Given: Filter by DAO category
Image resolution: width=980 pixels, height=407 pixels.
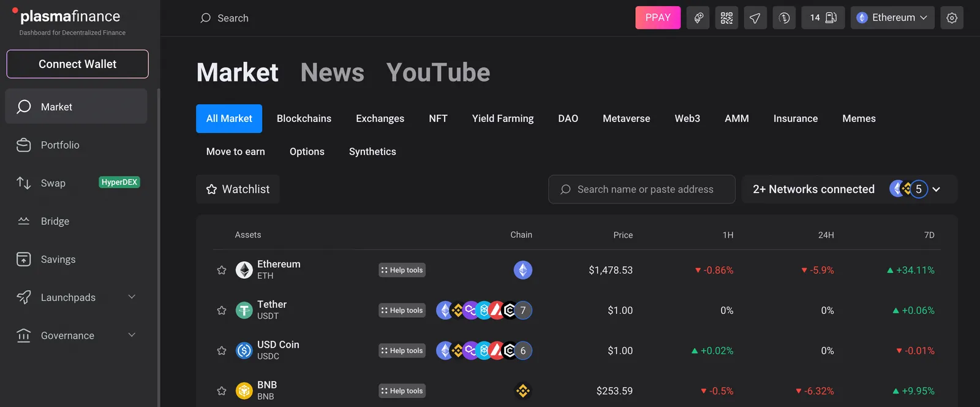Looking at the screenshot, I should [x=568, y=118].
